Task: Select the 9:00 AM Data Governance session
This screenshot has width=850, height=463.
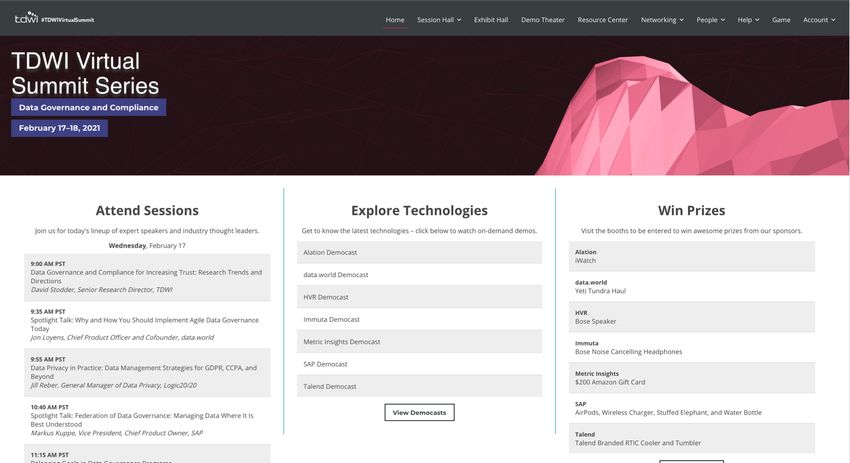Action: coord(147,277)
